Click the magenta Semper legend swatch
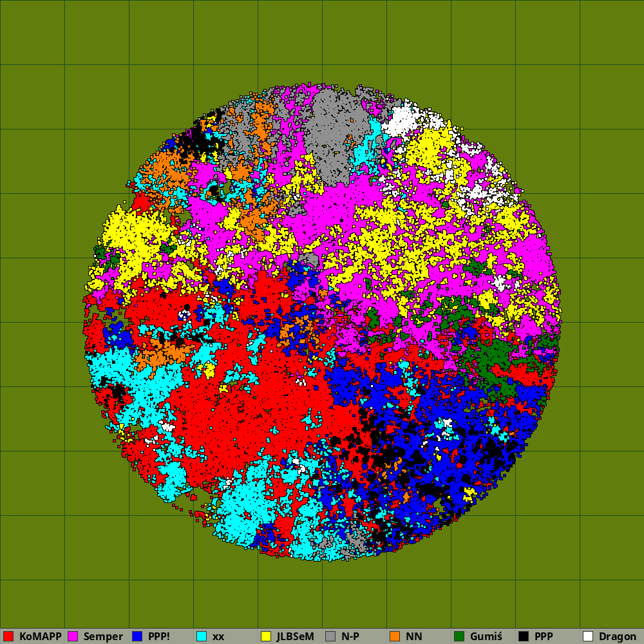The image size is (644, 644). pyautogui.click(x=73, y=636)
